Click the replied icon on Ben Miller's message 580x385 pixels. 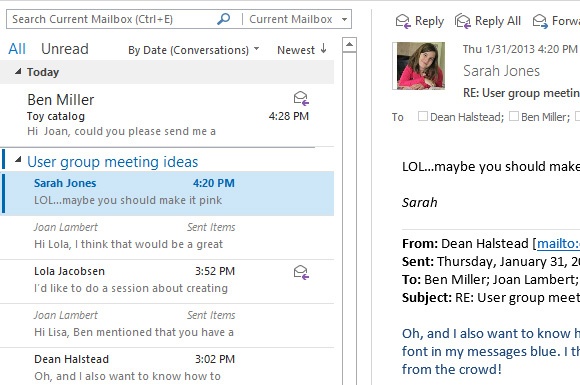(301, 98)
